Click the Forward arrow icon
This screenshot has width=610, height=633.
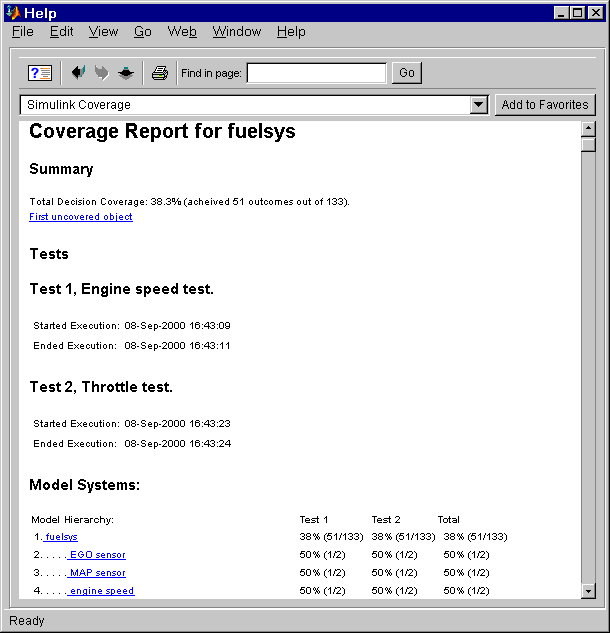(x=102, y=73)
